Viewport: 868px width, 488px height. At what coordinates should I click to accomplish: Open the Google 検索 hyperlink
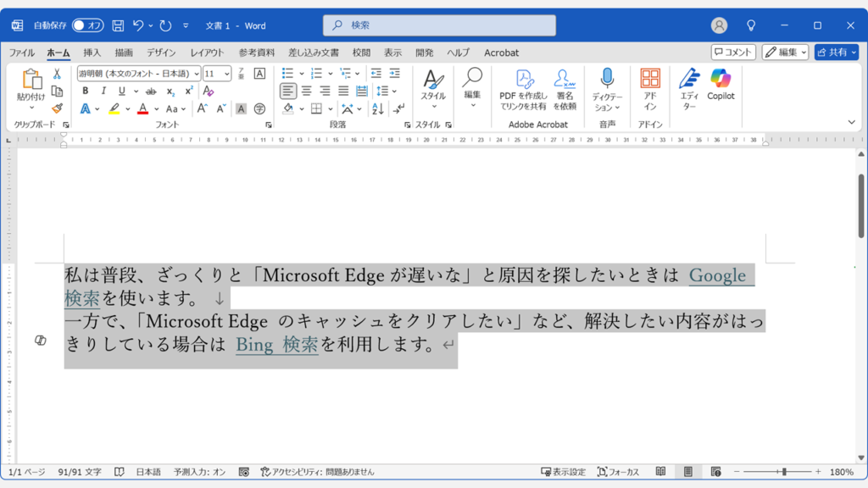tap(717, 275)
